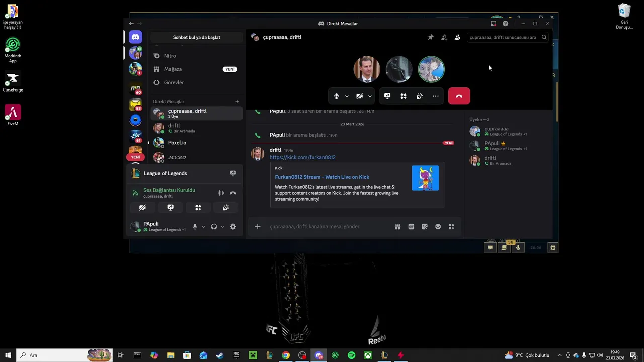Open user settings gear

[233, 227]
